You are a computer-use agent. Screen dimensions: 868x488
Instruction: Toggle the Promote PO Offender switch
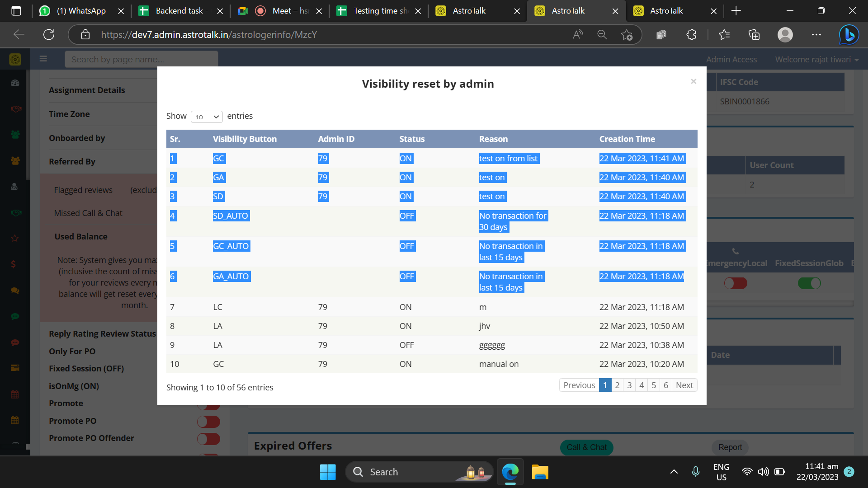pos(208,439)
